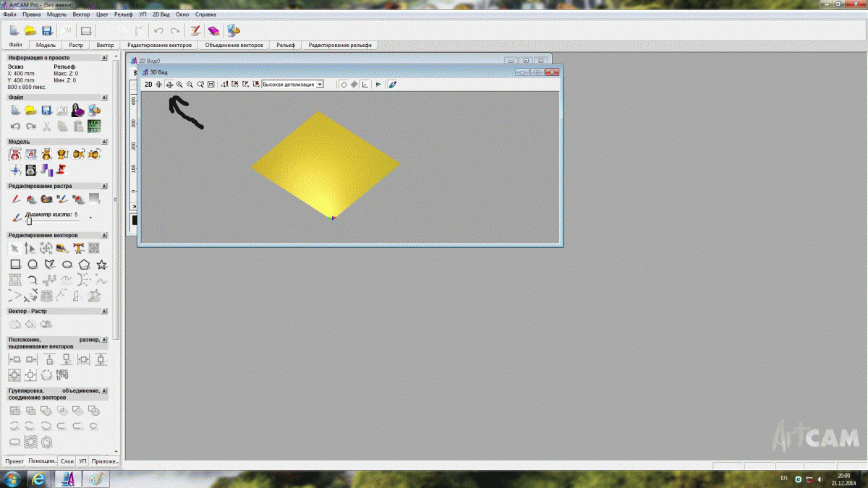The image size is (868, 488).
Task: Switch to the Объединение векторов ribbon tab
Action: click(x=234, y=45)
